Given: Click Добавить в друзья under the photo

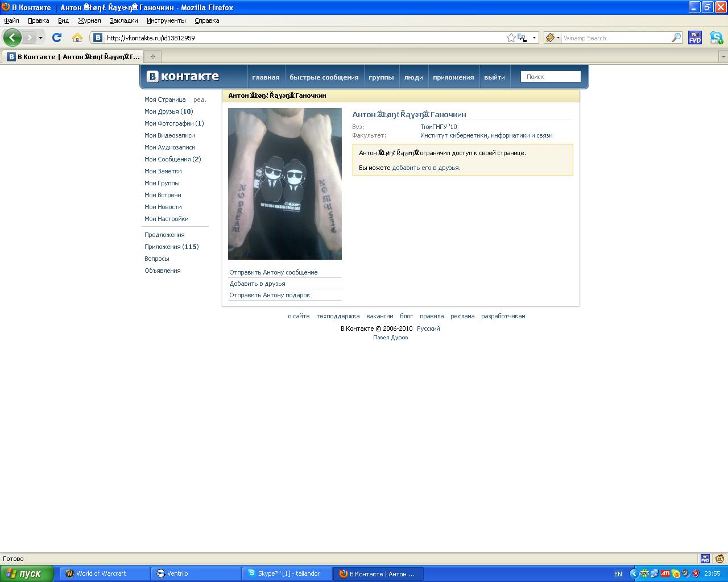Looking at the screenshot, I should 258,284.
